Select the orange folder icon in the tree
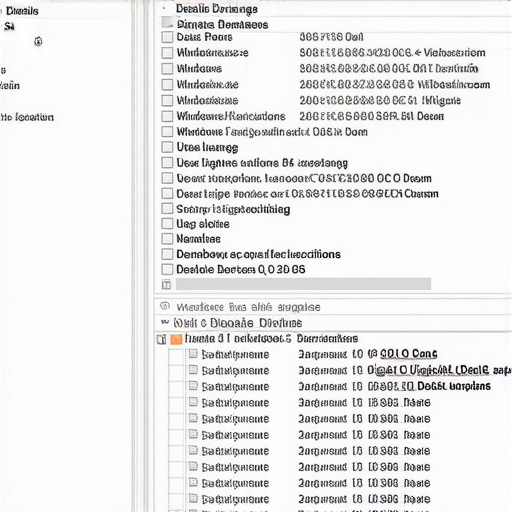 [176, 339]
